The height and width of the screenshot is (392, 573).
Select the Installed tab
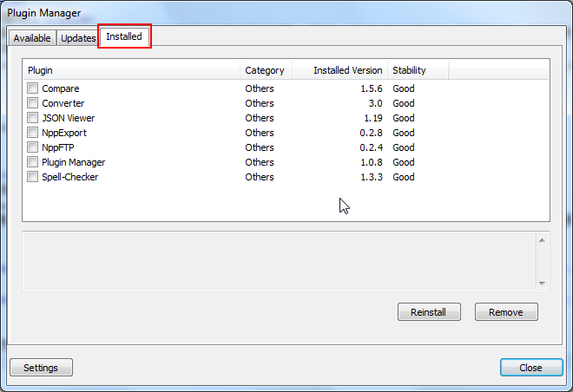coord(124,37)
